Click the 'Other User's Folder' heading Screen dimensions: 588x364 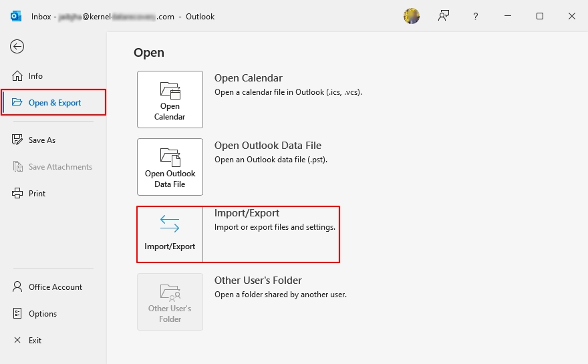(x=258, y=281)
